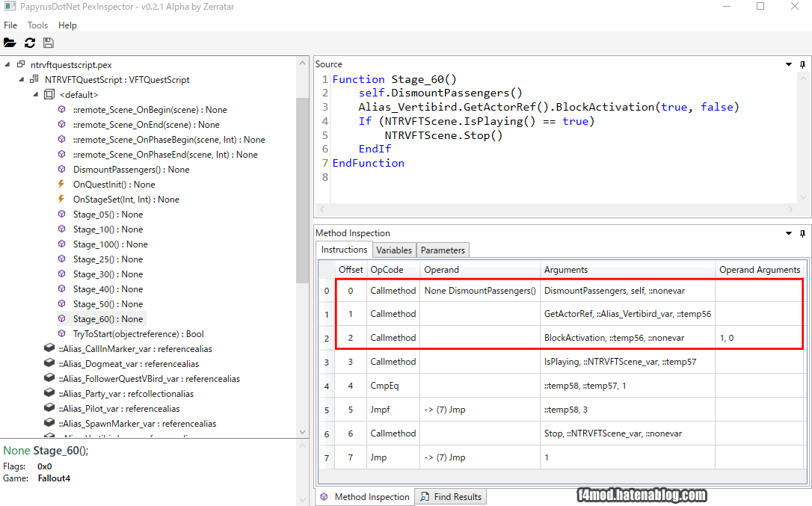Click the Method Inspection bottom tab icon
The height and width of the screenshot is (506, 812).
point(325,497)
